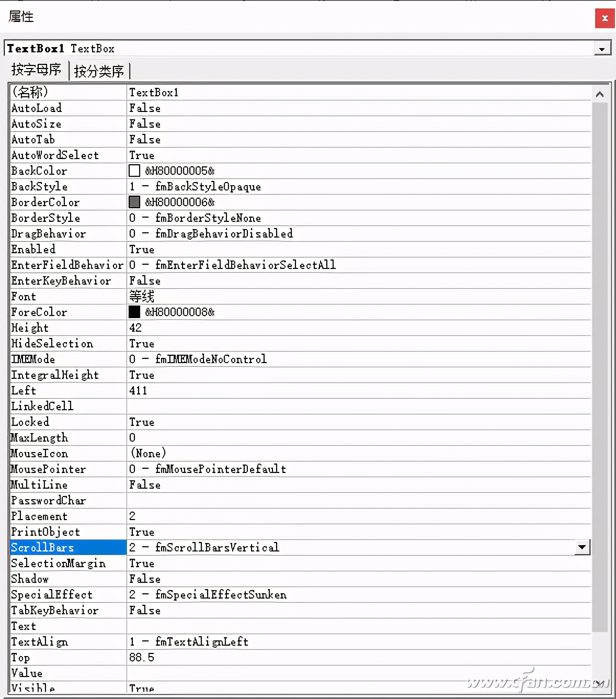Image resolution: width=616 pixels, height=699 pixels.
Task: Click the (名称) value TextBox1
Action: [x=154, y=92]
